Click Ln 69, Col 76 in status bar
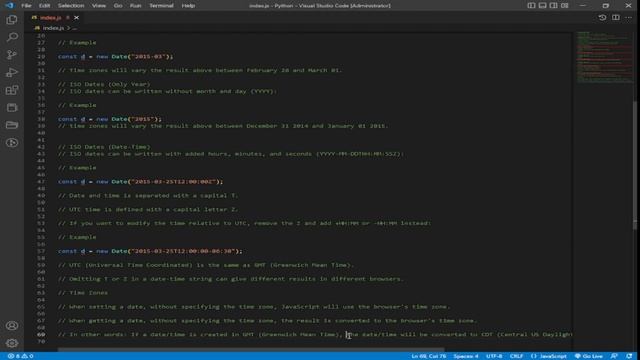This screenshot has width=640, height=360. point(429,356)
